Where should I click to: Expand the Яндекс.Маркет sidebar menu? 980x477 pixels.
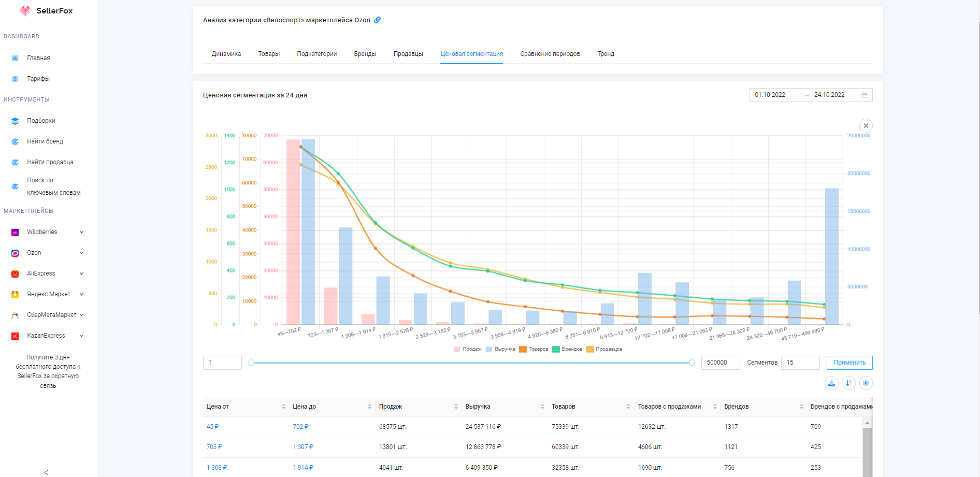[x=81, y=294]
